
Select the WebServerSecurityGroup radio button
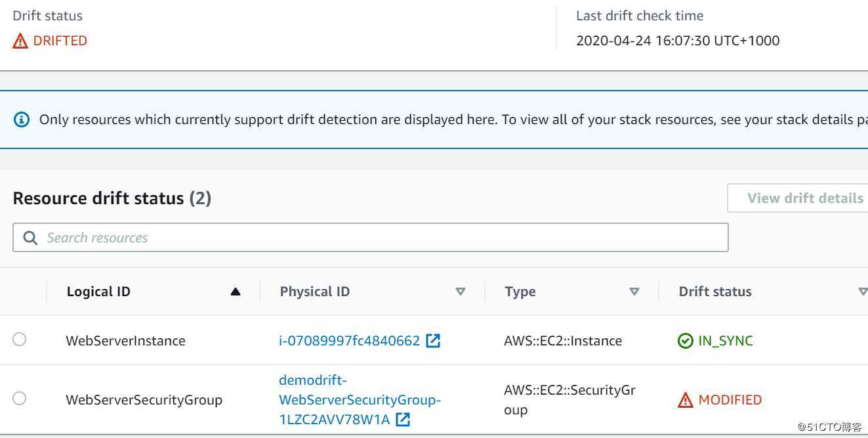(x=20, y=398)
